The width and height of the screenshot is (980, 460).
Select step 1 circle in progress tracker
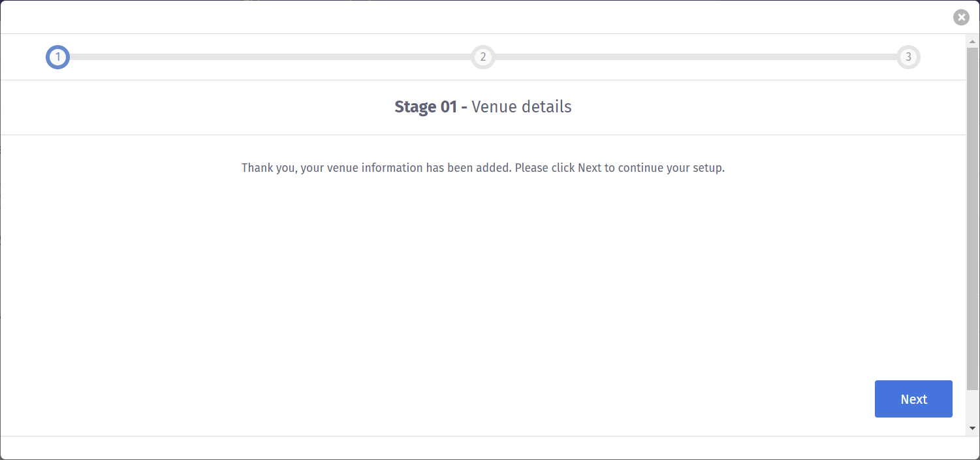(x=57, y=57)
